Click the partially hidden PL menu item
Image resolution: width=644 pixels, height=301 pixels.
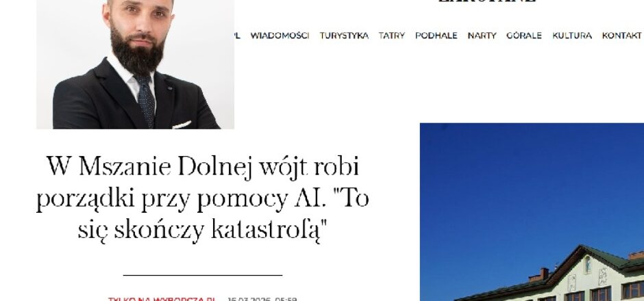click(237, 36)
